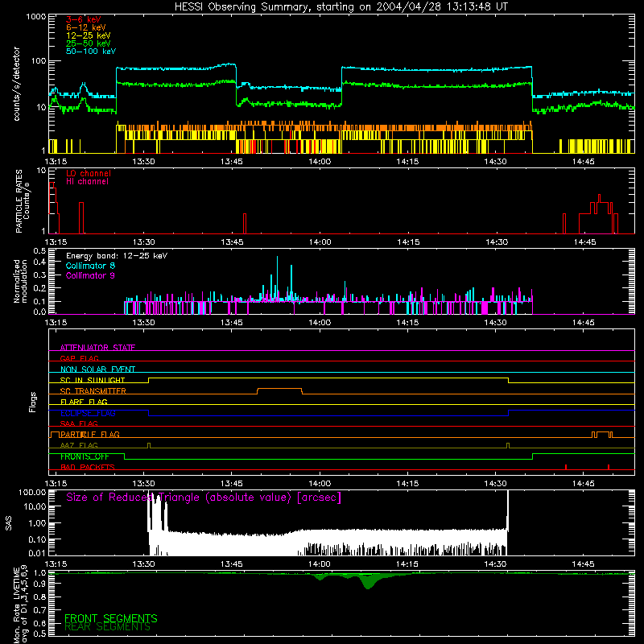Click tallest Collimator 8 modulation spike

pos(277,279)
